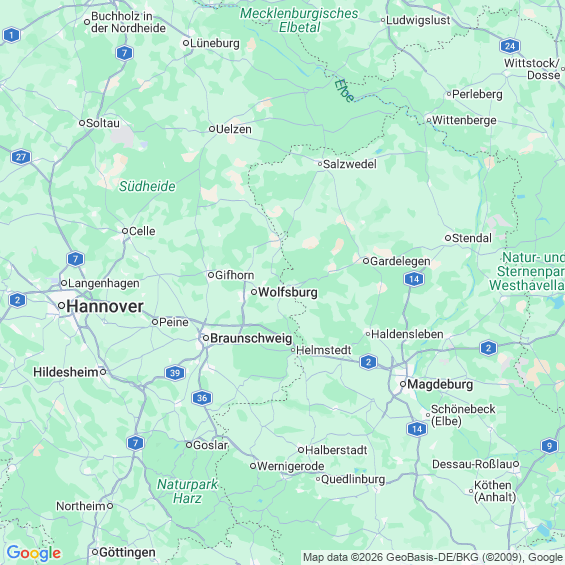This screenshot has width=565, height=565.
Task: Click the Südheide nature park label
Action: coord(147,186)
